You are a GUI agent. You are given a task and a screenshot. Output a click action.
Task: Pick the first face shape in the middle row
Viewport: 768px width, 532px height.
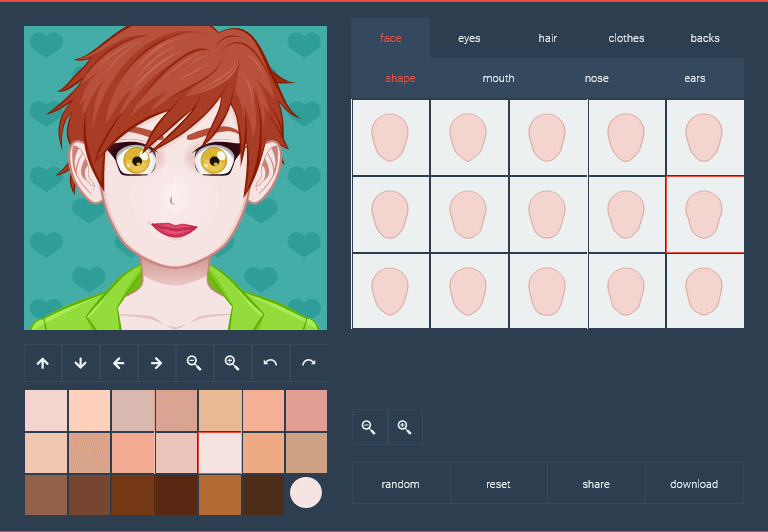click(391, 215)
